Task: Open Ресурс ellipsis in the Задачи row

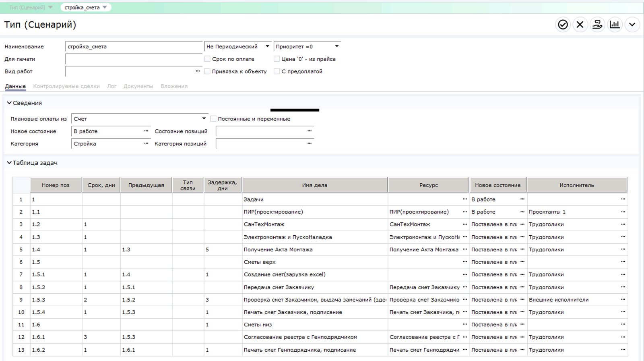Action: [x=465, y=199]
